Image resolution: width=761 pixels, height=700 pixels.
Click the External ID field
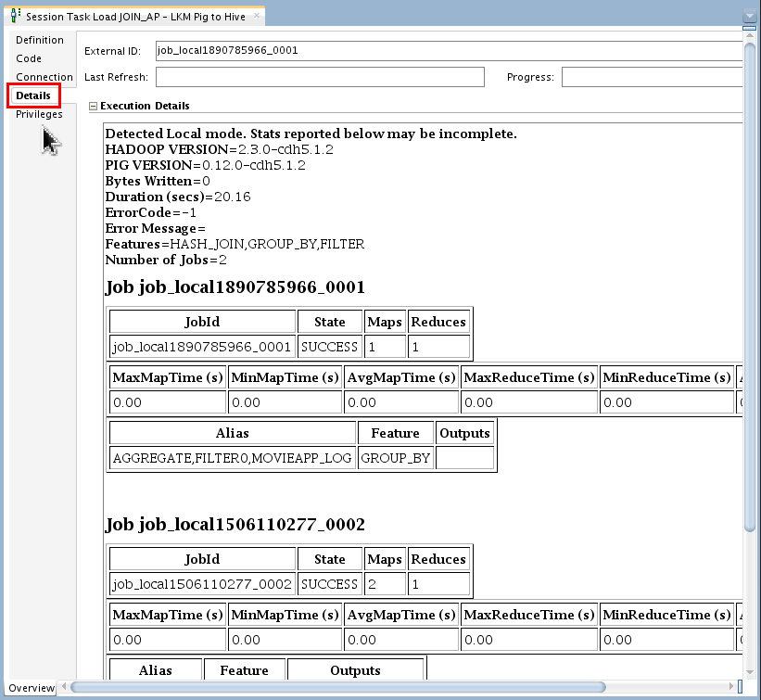(449, 50)
